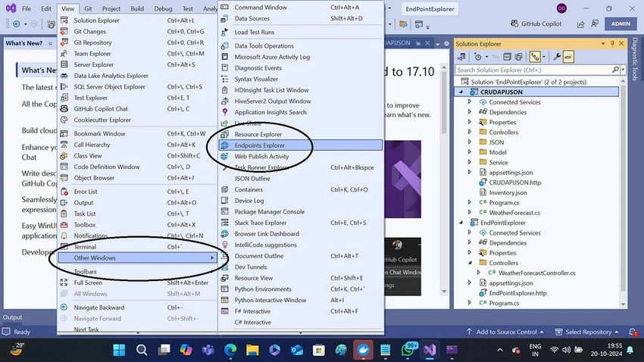Click the GitHub Copilot toolbar icon
This screenshot has width=644, height=362.
[x=514, y=23]
